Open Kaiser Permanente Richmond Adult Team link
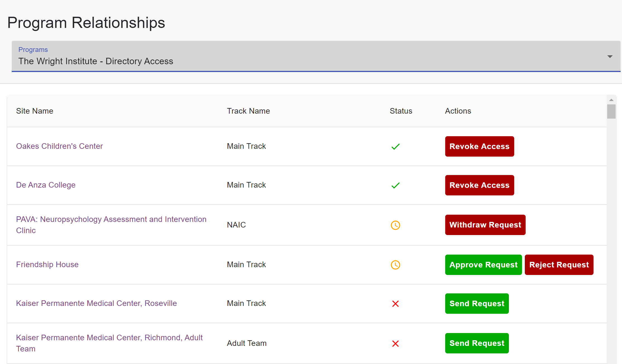This screenshot has height=364, width=622. click(109, 343)
